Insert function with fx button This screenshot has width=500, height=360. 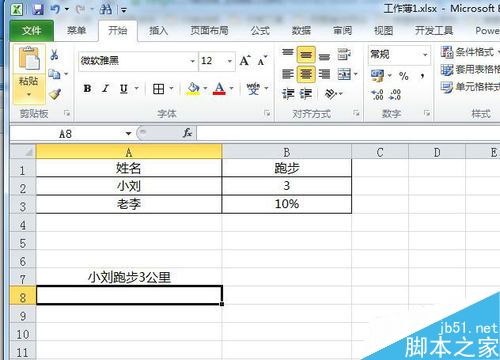click(x=187, y=133)
